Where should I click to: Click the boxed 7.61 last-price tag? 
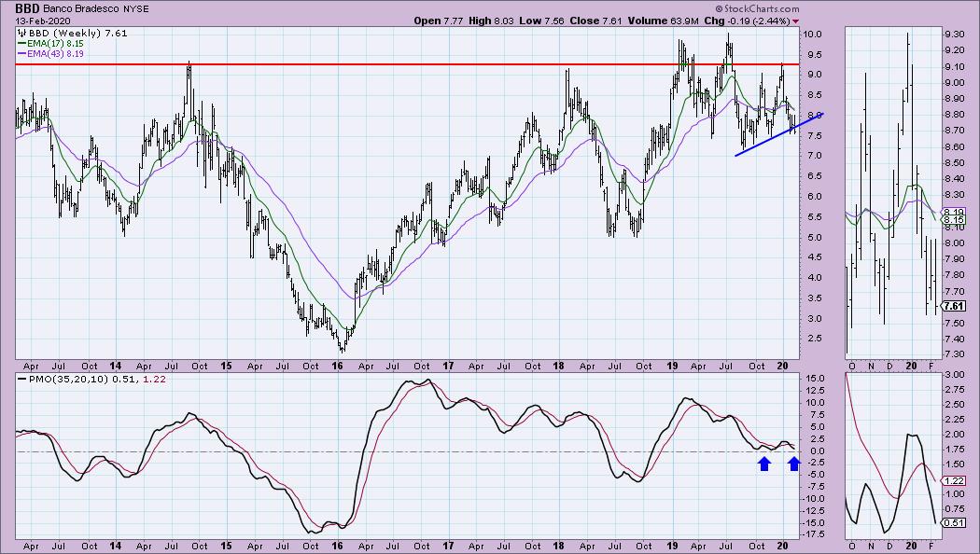pyautogui.click(x=955, y=306)
